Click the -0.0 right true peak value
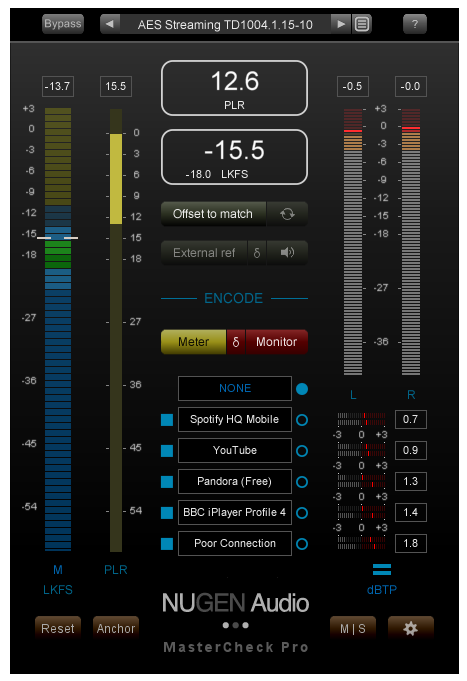Image resolution: width=467 pixels, height=681 pixels. [411, 86]
